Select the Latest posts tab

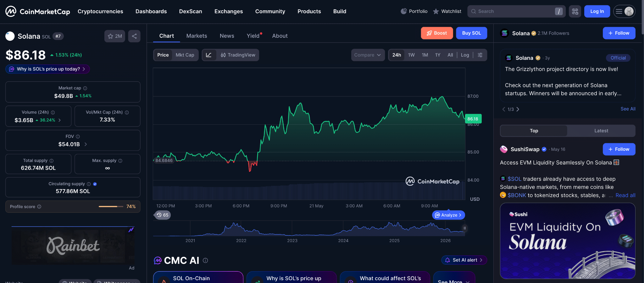(x=601, y=131)
